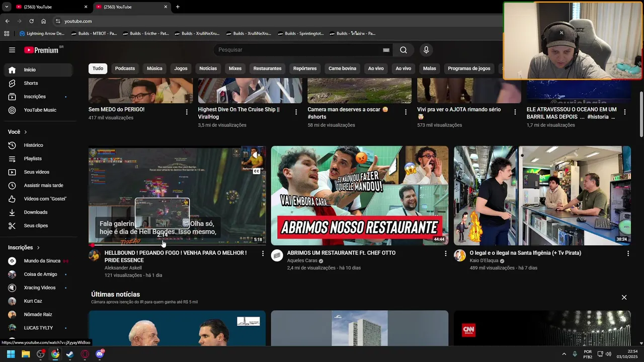Start voice search with microphone icon

point(426,50)
